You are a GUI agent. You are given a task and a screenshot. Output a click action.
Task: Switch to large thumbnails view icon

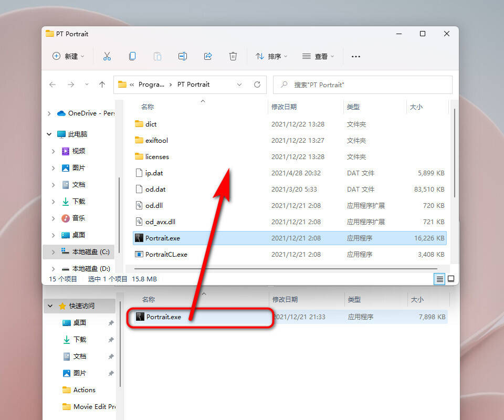[450, 279]
